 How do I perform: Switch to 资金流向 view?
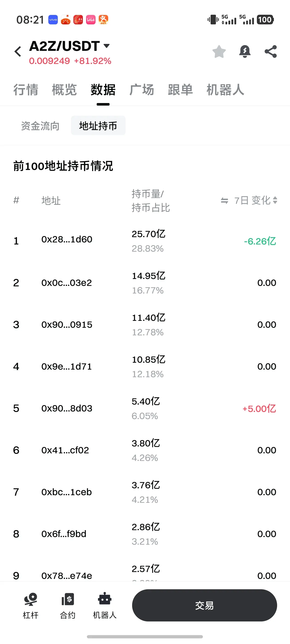[40, 126]
